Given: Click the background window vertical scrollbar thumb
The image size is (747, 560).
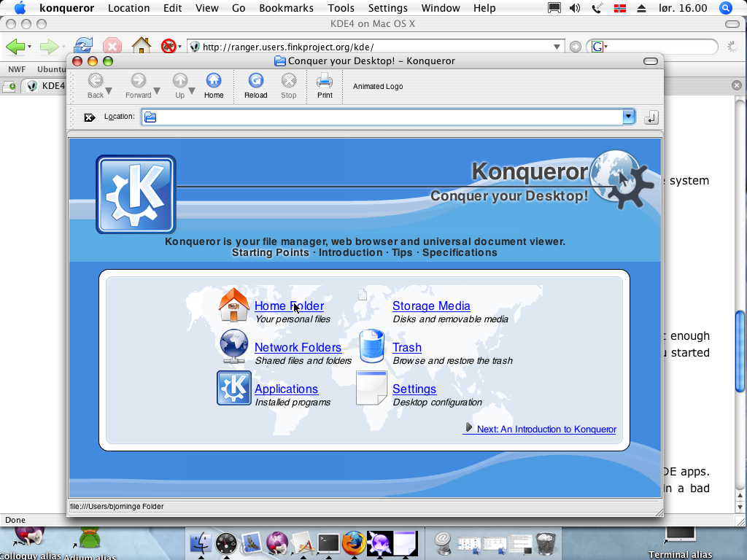Looking at the screenshot, I should [740, 350].
